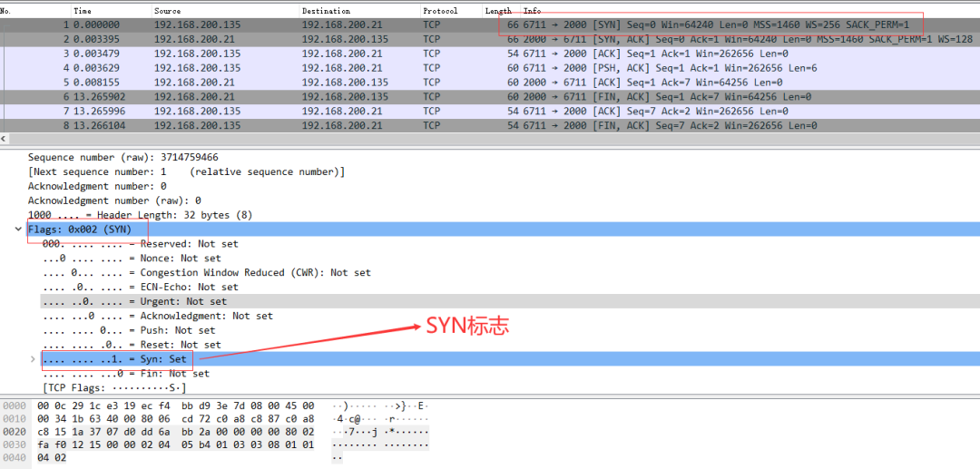Click the Destination column header

pyautogui.click(x=326, y=10)
